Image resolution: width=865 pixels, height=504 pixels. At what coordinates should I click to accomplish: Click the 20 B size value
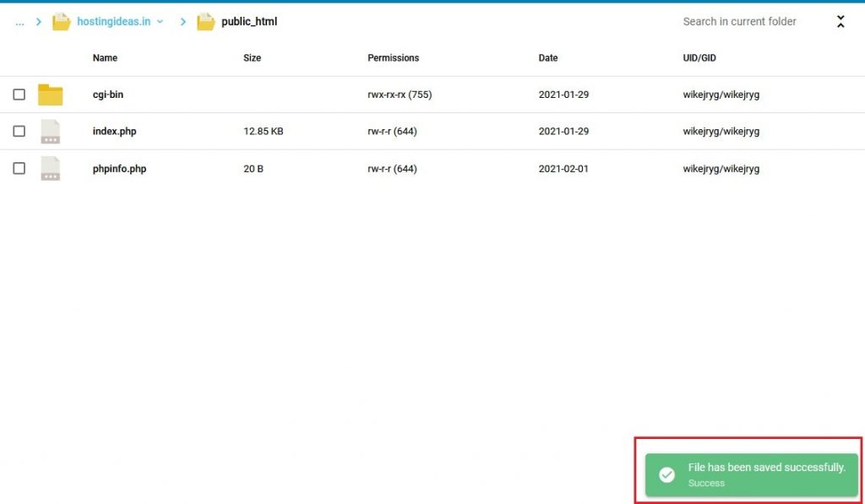click(253, 169)
